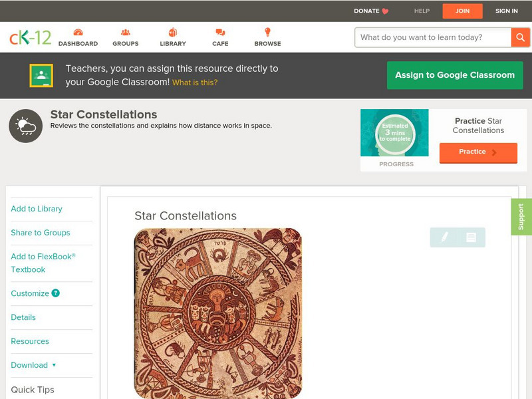Image resolution: width=532 pixels, height=399 pixels.
Task: Open the Groups icon
Action: coord(125,33)
